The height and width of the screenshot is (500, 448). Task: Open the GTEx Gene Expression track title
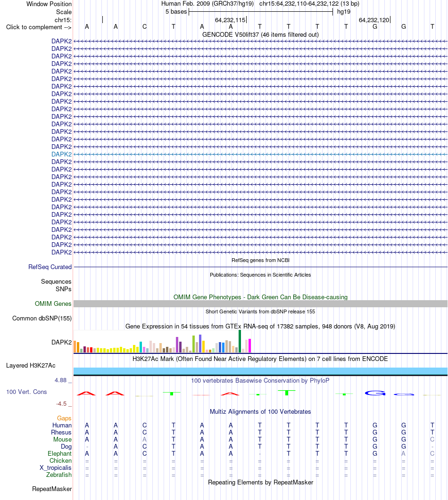click(x=260, y=326)
